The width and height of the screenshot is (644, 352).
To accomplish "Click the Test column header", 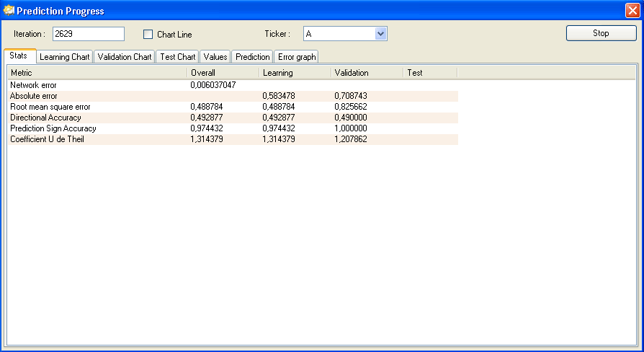I will [x=431, y=73].
